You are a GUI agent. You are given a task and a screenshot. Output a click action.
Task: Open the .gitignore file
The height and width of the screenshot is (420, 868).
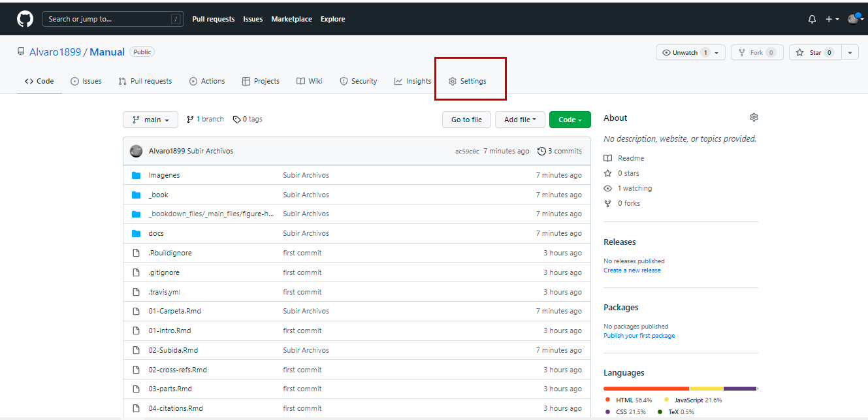pos(164,272)
